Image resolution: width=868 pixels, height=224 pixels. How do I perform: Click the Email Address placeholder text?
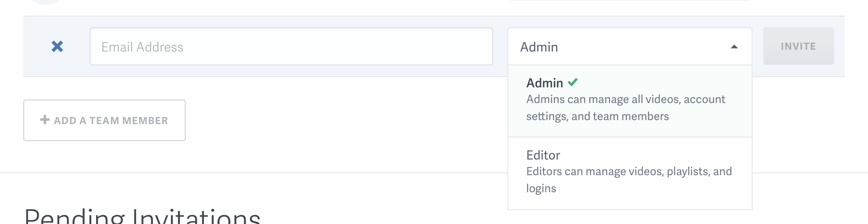pyautogui.click(x=142, y=47)
